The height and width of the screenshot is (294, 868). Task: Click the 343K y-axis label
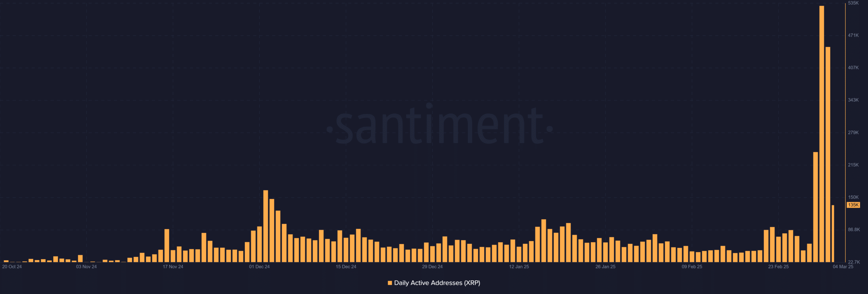point(853,100)
